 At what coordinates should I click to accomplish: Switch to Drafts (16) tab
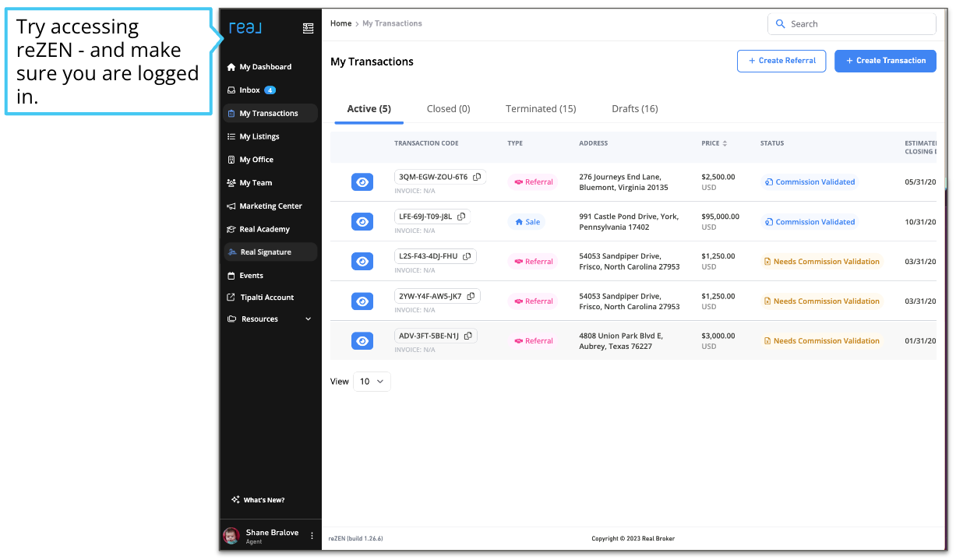coord(635,109)
